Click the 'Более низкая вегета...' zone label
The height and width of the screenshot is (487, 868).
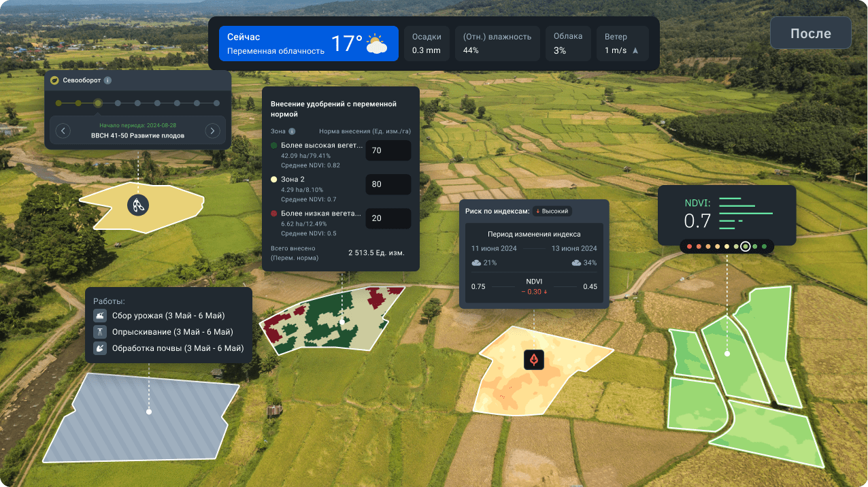(322, 214)
